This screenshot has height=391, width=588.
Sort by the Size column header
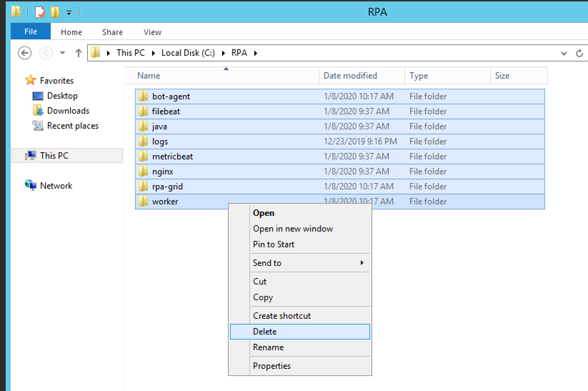click(519, 76)
